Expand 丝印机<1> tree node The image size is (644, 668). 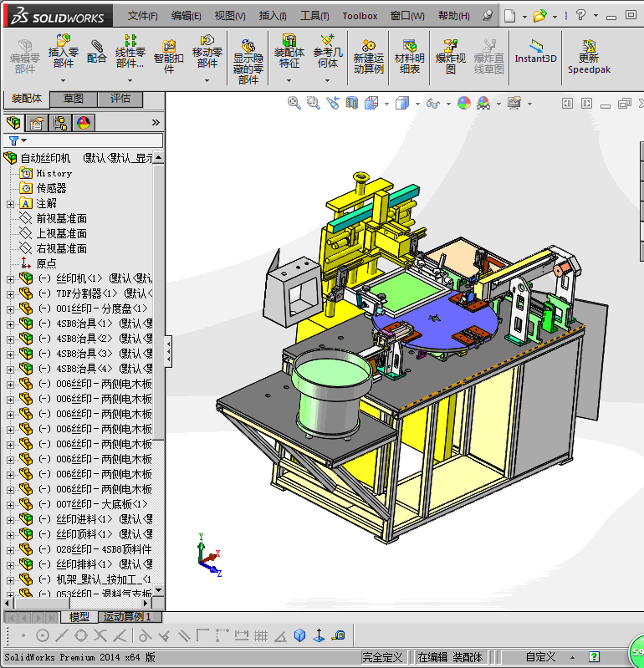pyautogui.click(x=10, y=279)
